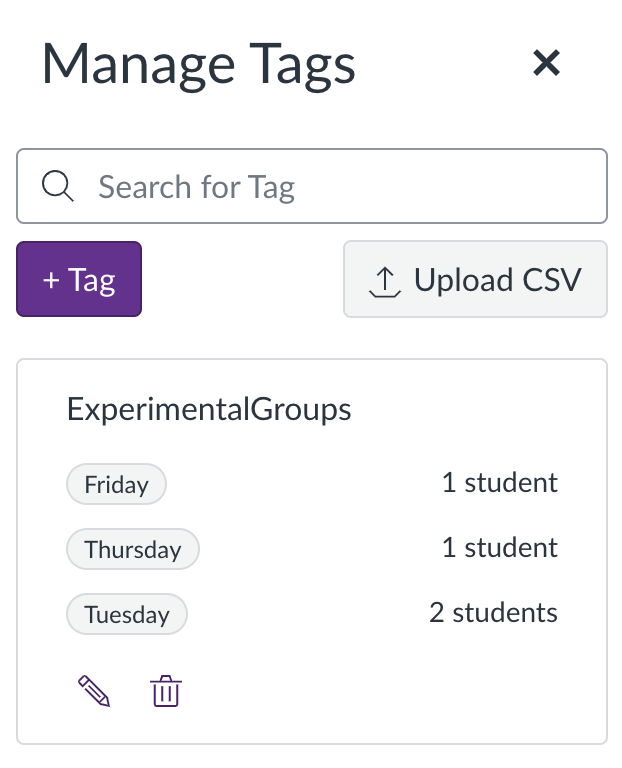Close the Manage Tags panel

(x=546, y=63)
